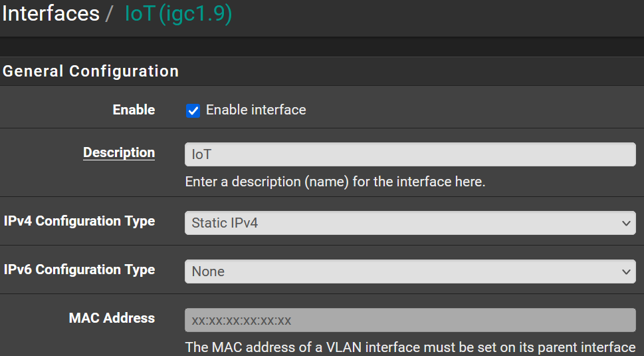The width and height of the screenshot is (644, 356).
Task: Click the MAC Address input field
Action: (409, 320)
